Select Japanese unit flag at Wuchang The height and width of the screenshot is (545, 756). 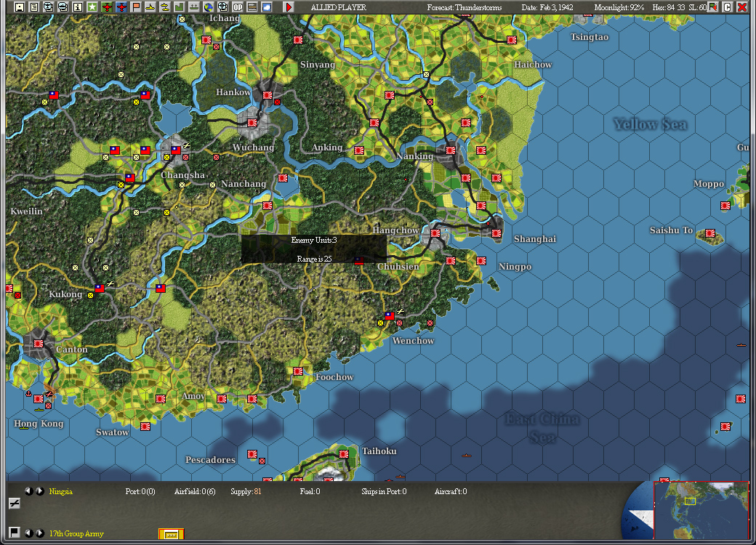(x=252, y=123)
